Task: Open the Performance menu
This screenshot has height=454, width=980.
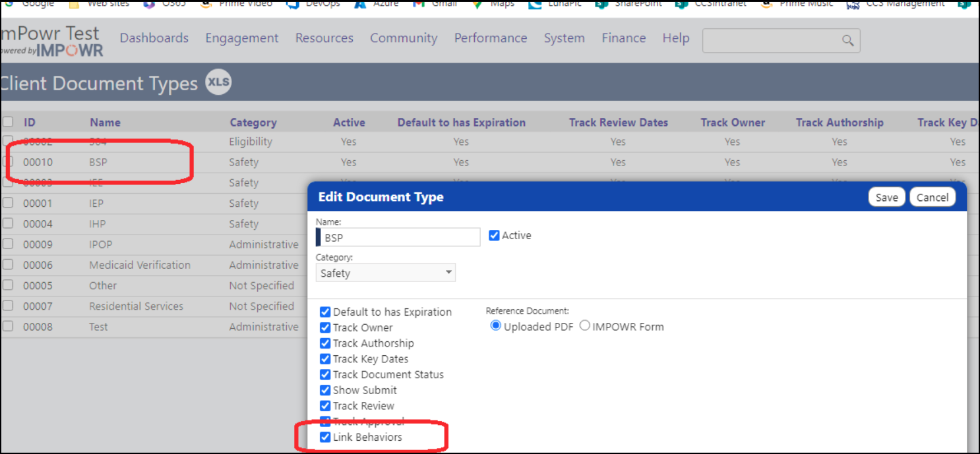Action: 491,38
